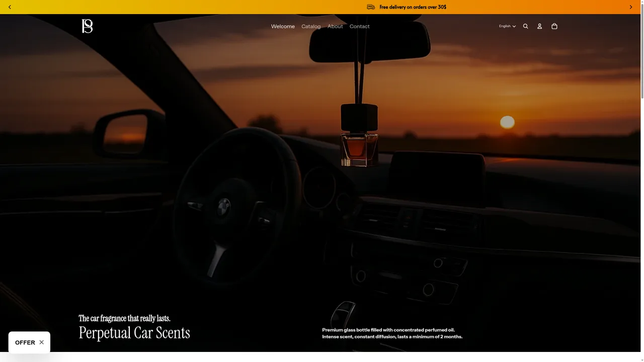Close the OFFER popup tab

tap(42, 342)
